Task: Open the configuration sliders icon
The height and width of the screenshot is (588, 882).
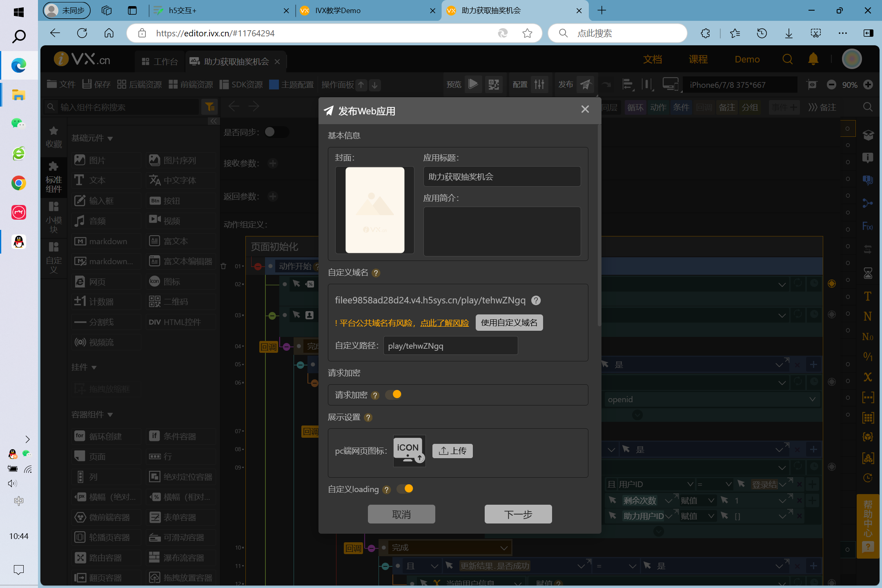Action: pos(539,85)
